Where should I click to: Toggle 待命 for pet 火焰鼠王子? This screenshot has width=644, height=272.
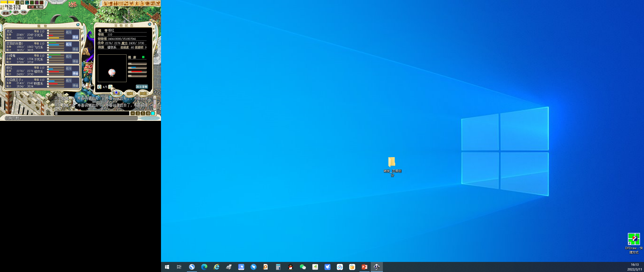click(x=75, y=85)
